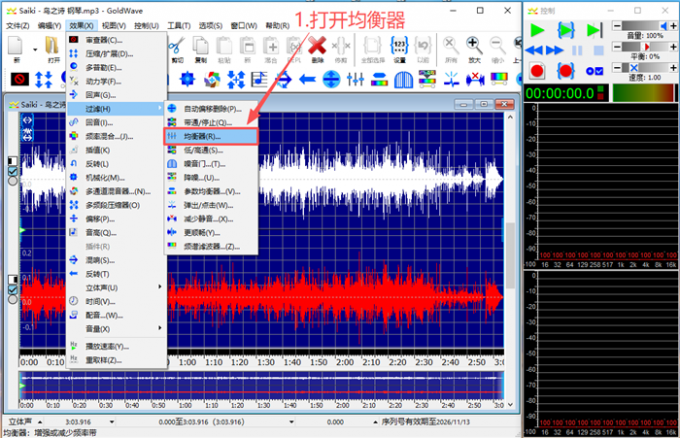Click the Zoom In (放大) magnifier icon
This screenshot has width=680, height=438.
pyautogui.click(x=473, y=46)
